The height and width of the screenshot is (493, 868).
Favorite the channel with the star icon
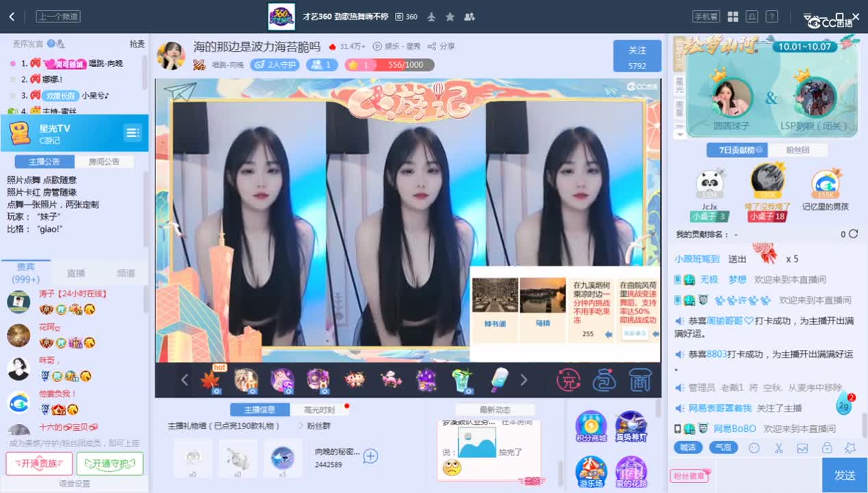tap(450, 16)
